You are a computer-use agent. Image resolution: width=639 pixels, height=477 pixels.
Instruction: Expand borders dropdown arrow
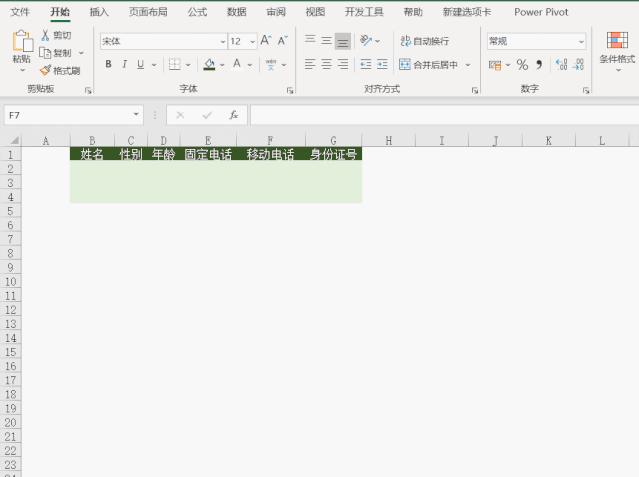pyautogui.click(x=188, y=64)
